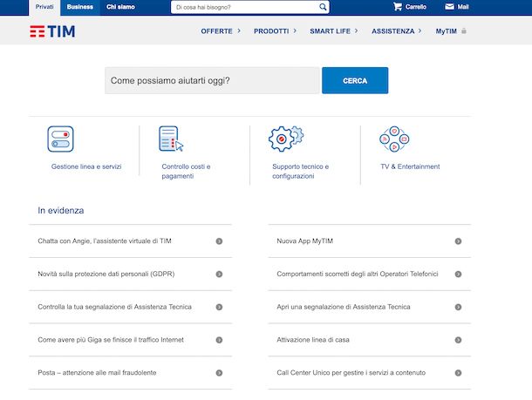Open the Supporto tecnico gears icon

[286, 139]
